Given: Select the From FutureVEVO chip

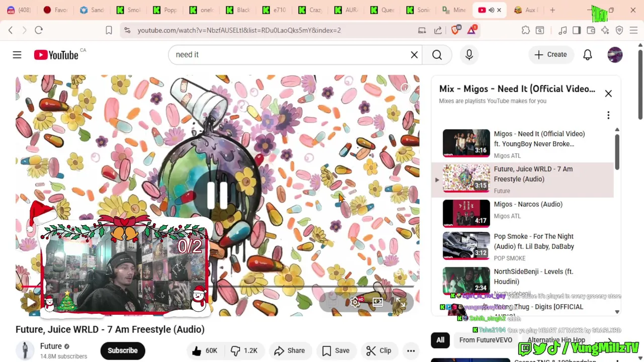Looking at the screenshot, I should [486, 340].
